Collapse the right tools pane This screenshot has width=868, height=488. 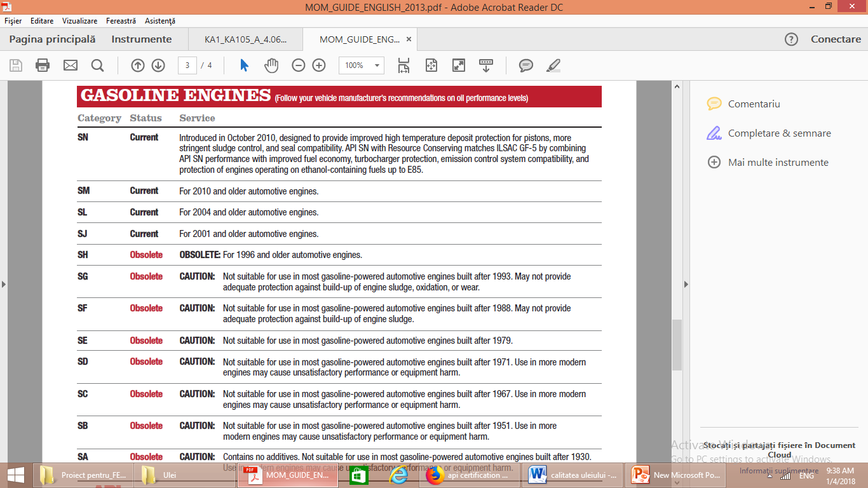point(686,284)
